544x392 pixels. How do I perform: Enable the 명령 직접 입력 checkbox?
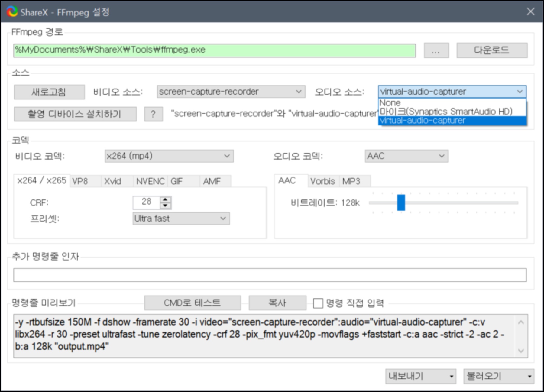[x=318, y=303]
